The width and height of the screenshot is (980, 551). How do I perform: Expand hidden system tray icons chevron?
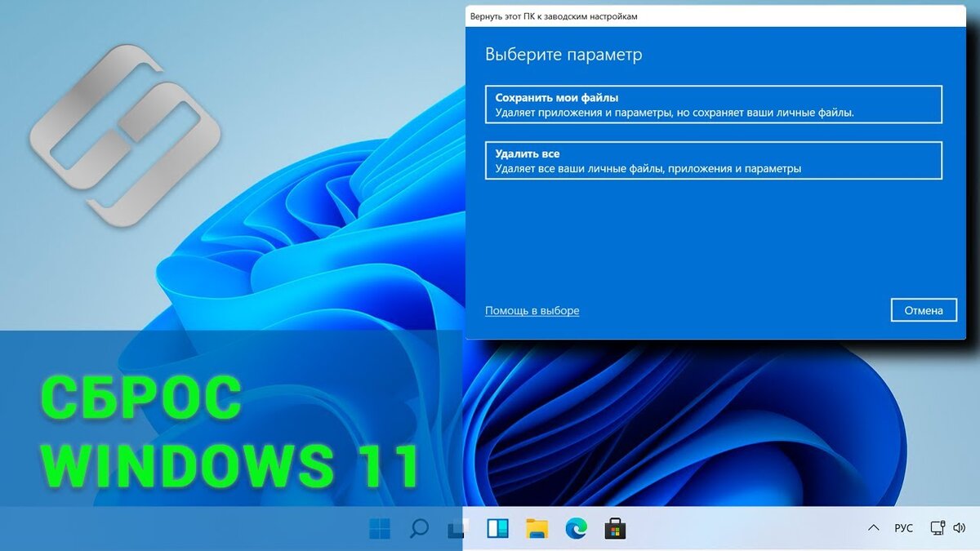pyautogui.click(x=874, y=529)
